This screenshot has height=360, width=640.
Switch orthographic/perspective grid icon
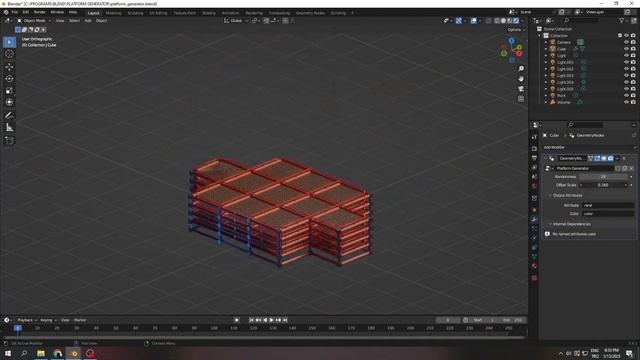coord(521,99)
